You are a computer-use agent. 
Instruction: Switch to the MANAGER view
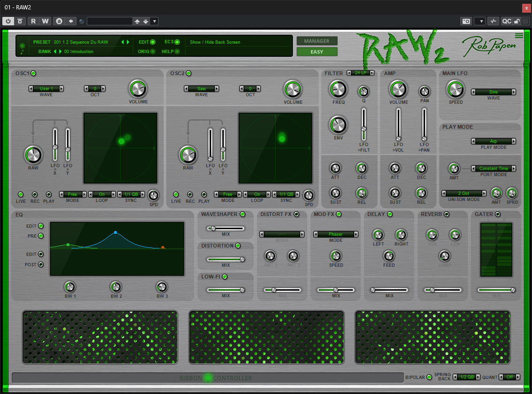pos(317,41)
